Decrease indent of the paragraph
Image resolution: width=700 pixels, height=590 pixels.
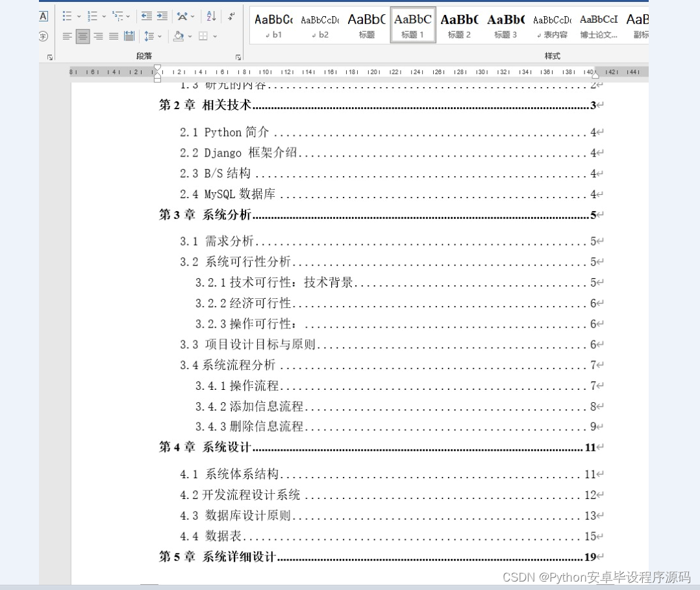(148, 16)
